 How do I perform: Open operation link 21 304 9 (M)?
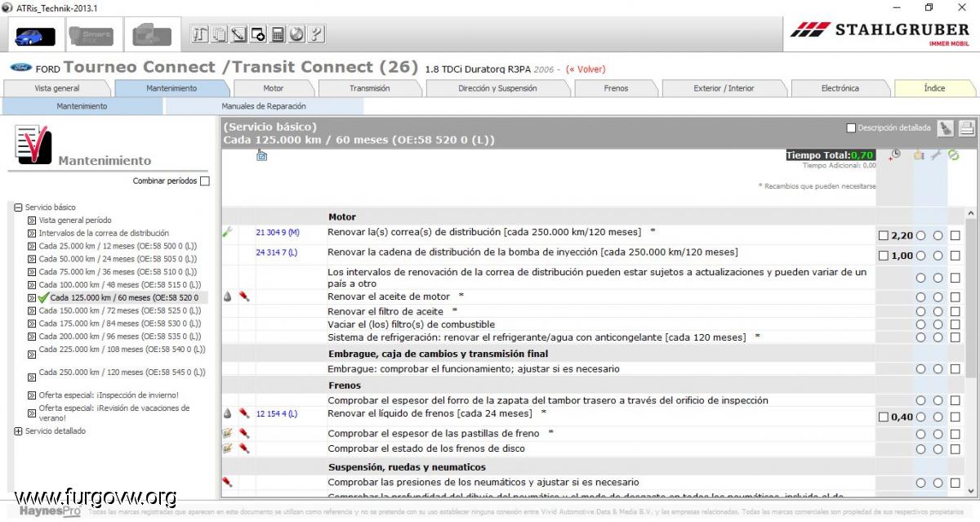(278, 233)
